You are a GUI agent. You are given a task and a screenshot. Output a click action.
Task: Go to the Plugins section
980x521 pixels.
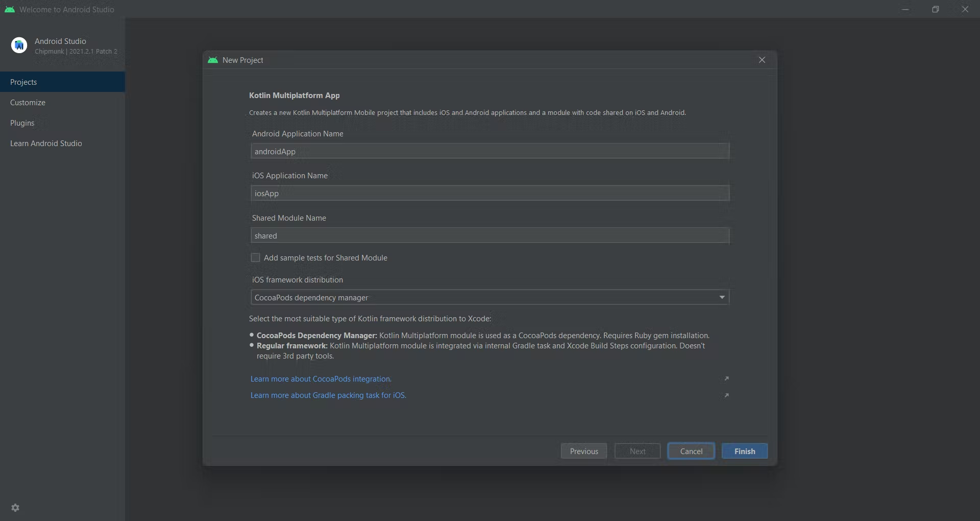[62, 123]
